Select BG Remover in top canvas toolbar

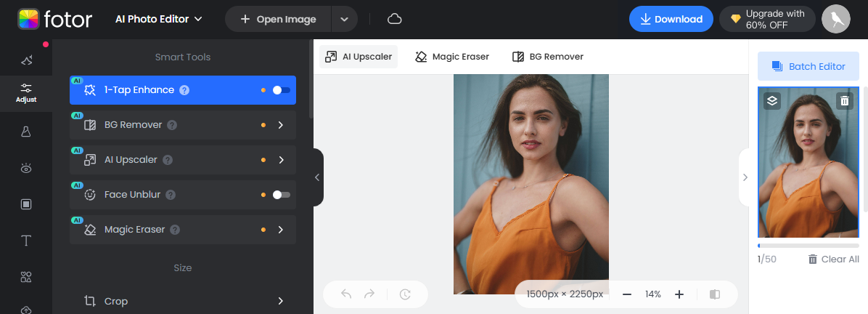(x=548, y=57)
